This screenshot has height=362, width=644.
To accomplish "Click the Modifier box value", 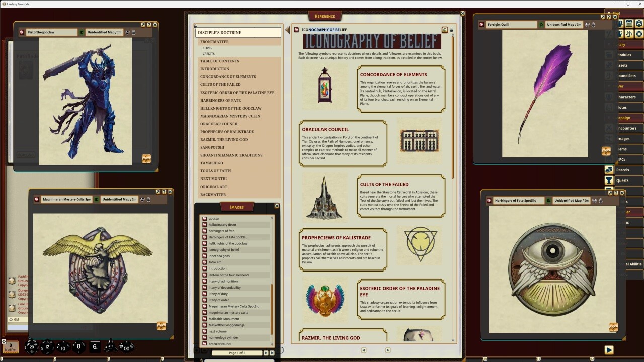I will click(11, 346).
